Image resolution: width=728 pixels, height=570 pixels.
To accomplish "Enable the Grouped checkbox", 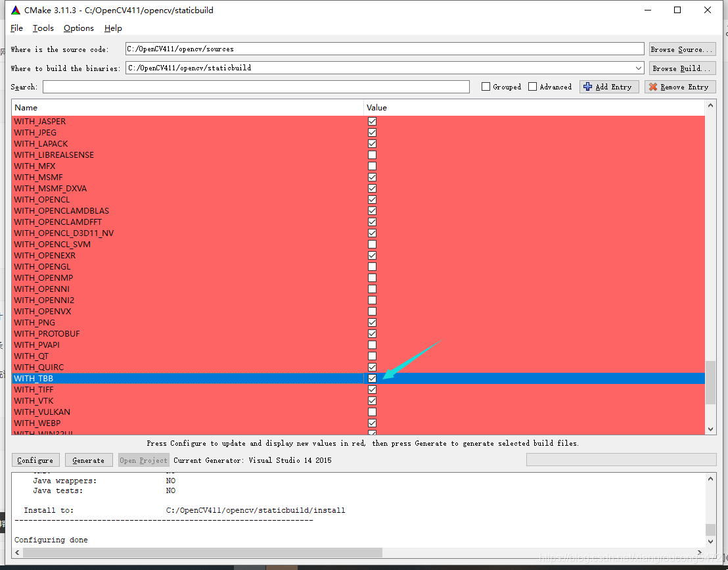I will pos(486,87).
